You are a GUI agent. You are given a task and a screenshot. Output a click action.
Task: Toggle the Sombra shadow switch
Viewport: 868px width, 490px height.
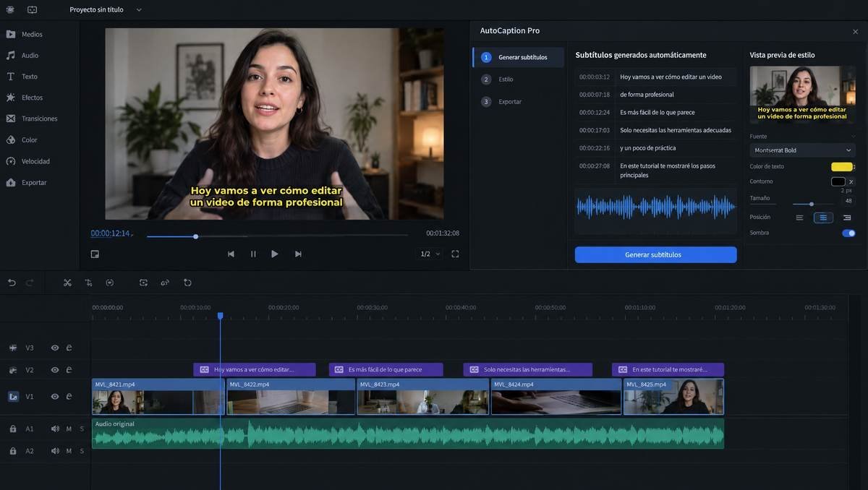tap(848, 233)
